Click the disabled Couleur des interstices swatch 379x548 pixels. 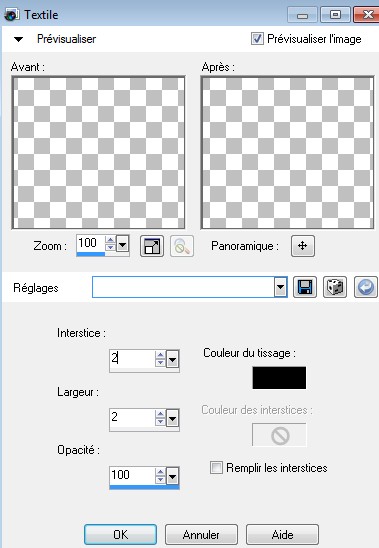(x=279, y=434)
